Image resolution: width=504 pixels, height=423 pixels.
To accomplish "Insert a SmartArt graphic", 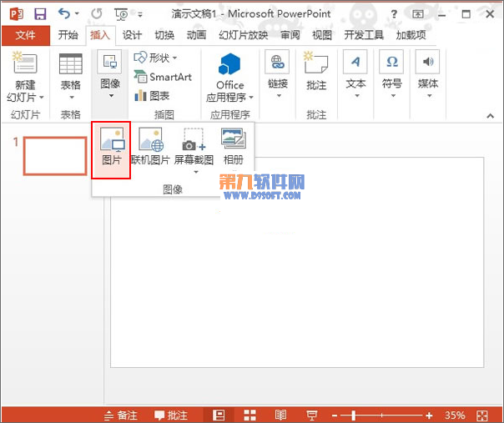I will click(163, 77).
